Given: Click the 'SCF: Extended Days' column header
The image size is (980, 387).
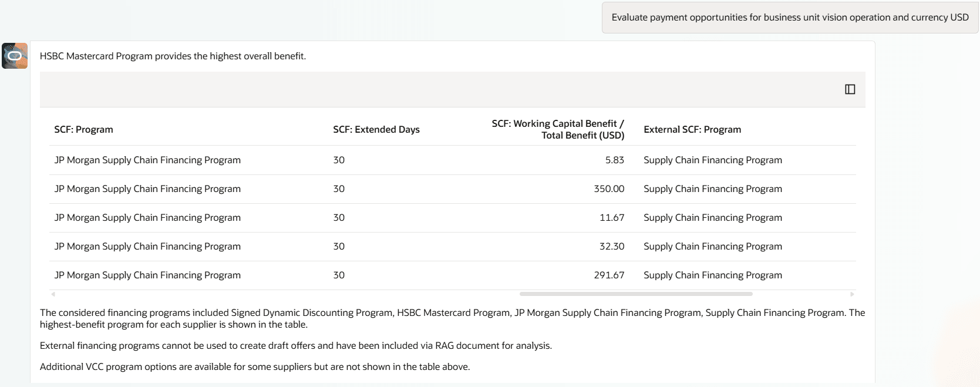Looking at the screenshot, I should click(376, 129).
